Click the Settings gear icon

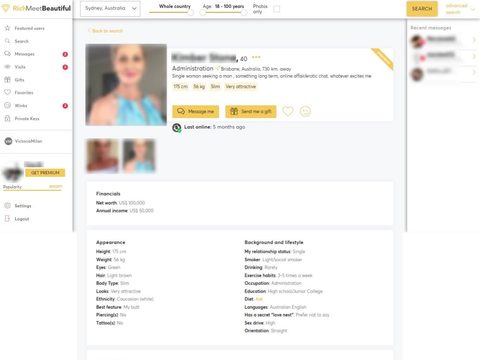[x=7, y=206]
